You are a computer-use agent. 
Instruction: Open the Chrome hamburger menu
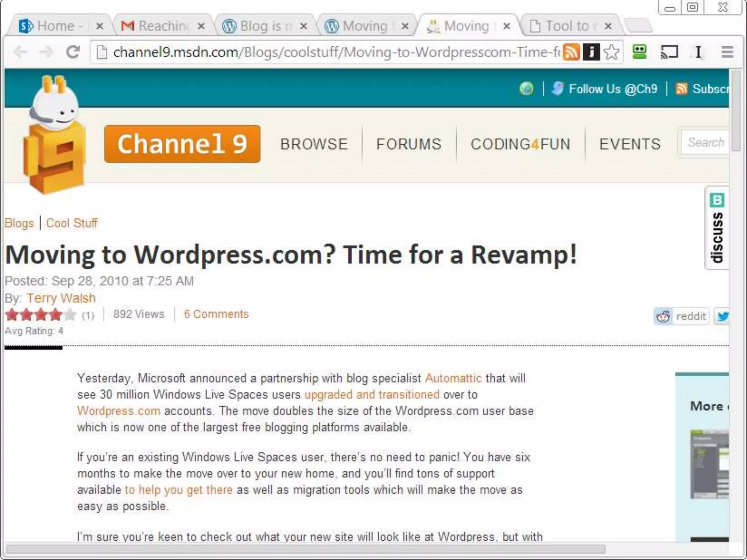727,52
